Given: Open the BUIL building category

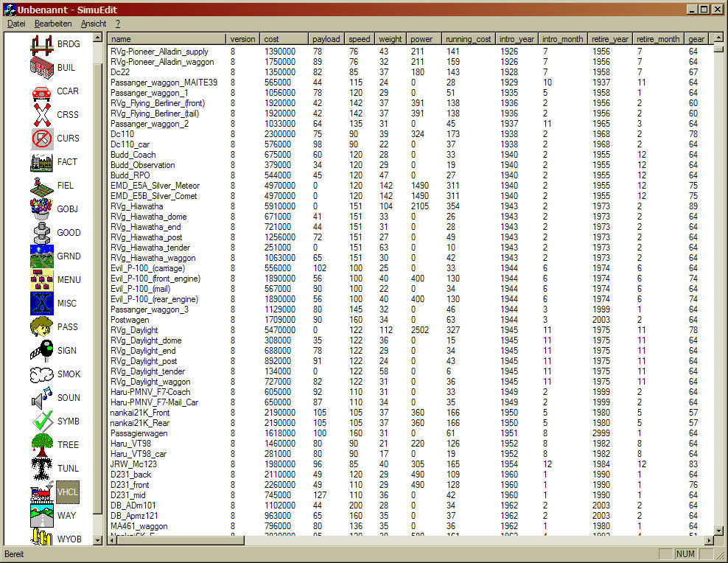Looking at the screenshot, I should pos(42,68).
